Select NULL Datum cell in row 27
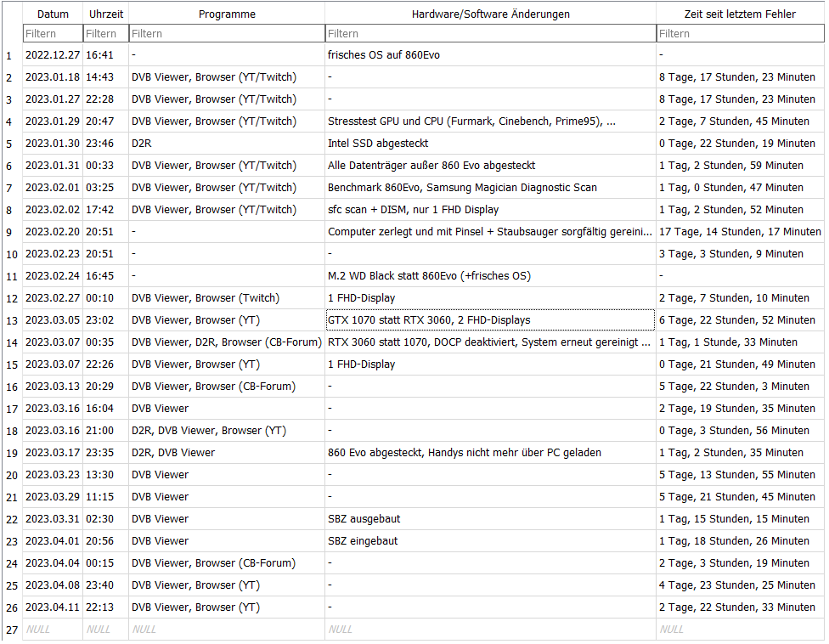829x644 pixels. [53, 630]
